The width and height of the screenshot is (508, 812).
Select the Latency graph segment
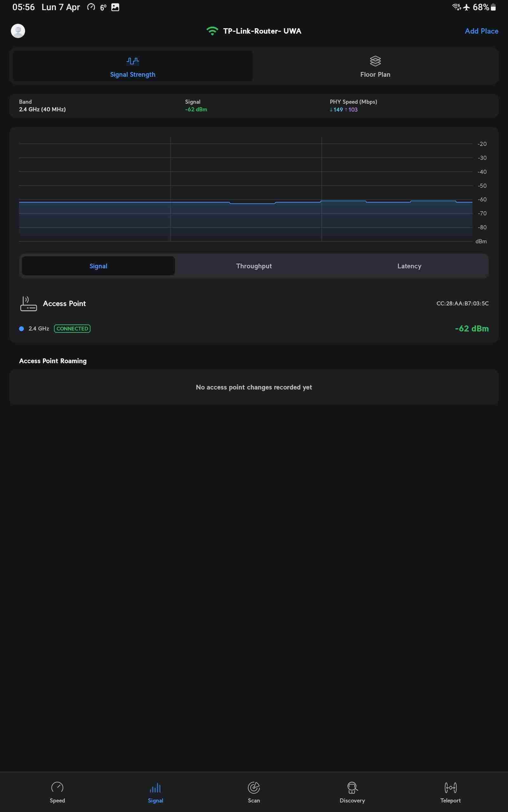click(x=409, y=266)
